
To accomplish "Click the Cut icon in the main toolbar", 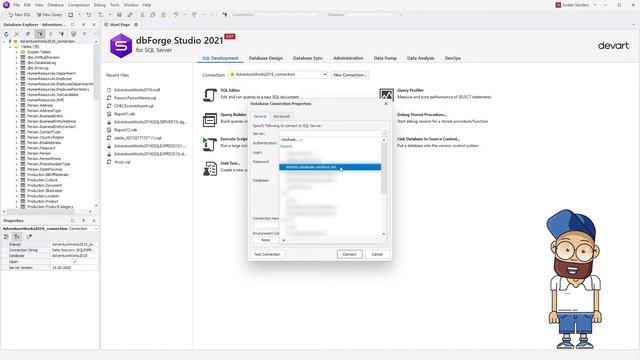I will (x=142, y=15).
